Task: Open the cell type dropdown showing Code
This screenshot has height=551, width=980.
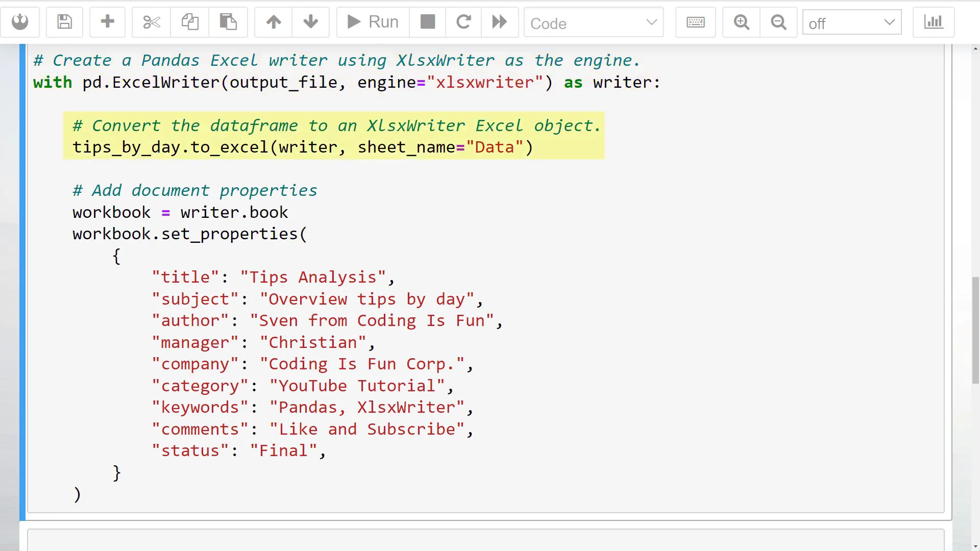Action: coord(594,23)
